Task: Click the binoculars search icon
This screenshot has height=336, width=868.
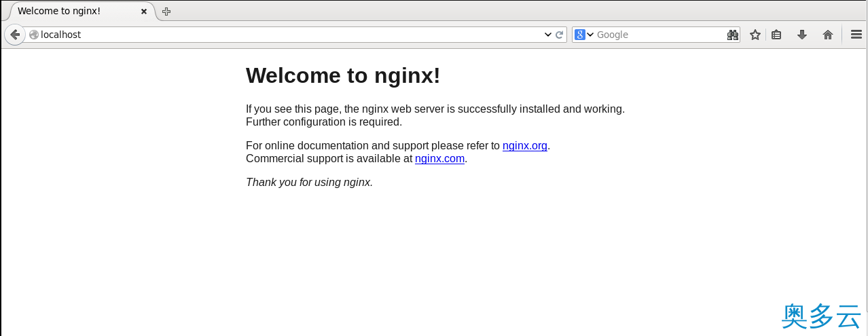Action: click(732, 35)
